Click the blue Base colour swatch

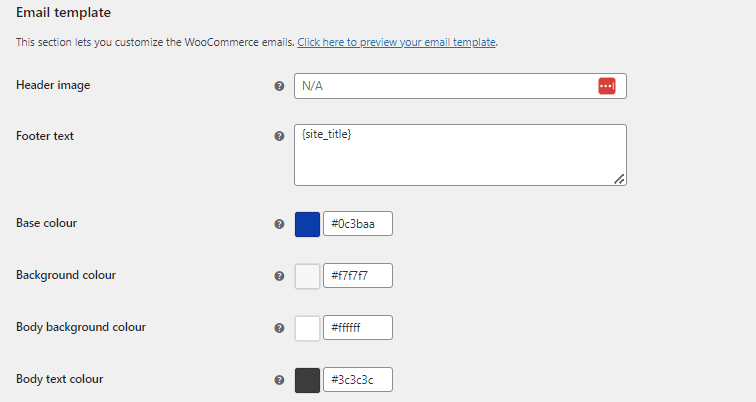pos(308,224)
